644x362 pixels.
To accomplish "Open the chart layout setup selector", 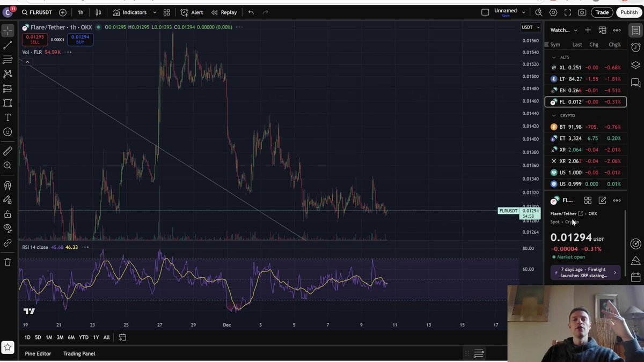I will [x=485, y=12].
